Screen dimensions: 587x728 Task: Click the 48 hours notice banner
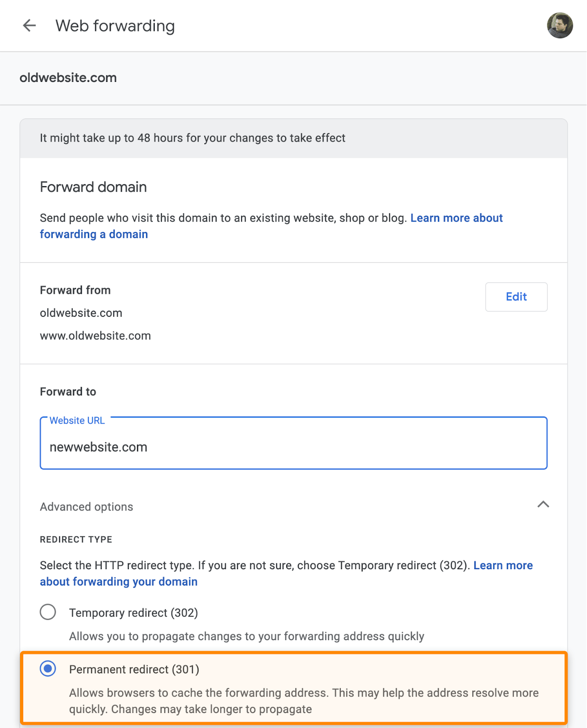[x=192, y=138]
